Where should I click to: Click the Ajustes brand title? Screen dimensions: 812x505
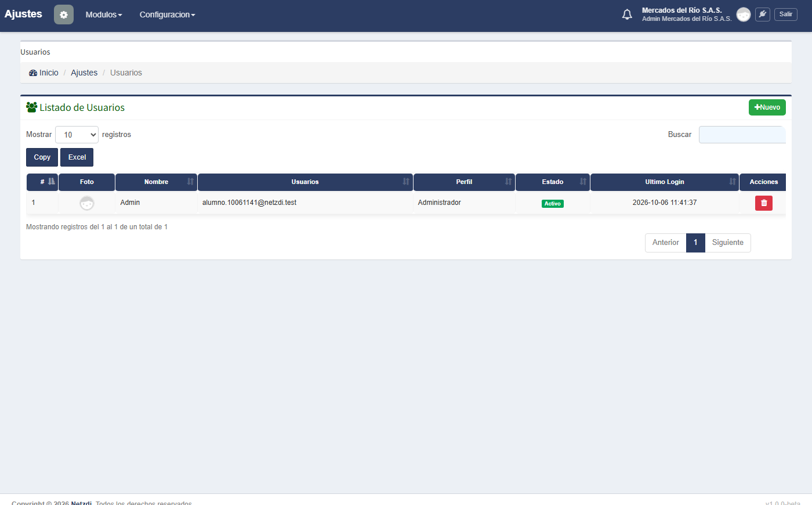click(x=23, y=14)
